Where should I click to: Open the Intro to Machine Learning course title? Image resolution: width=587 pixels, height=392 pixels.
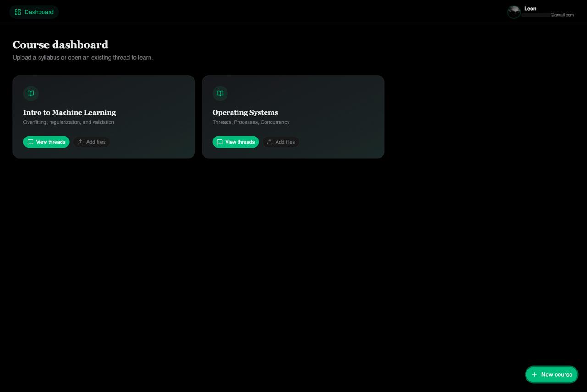point(69,112)
